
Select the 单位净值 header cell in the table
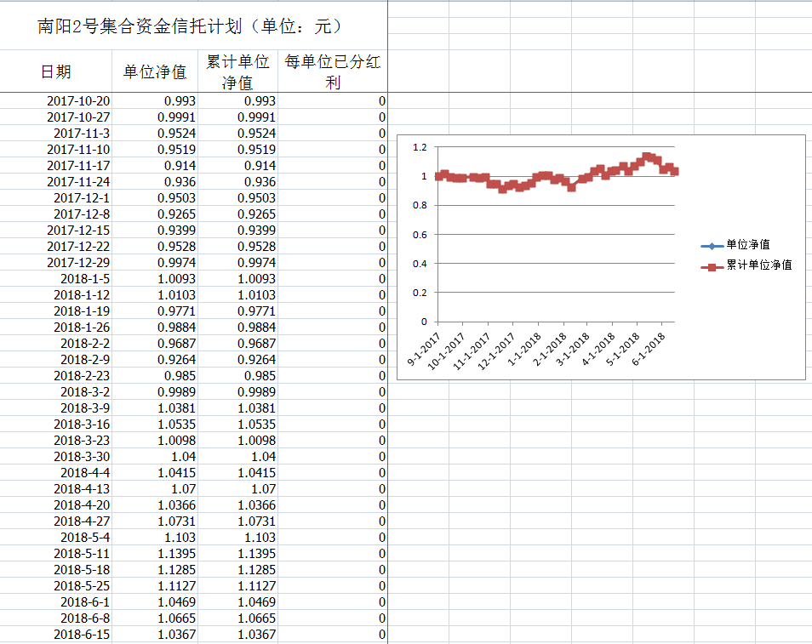click(x=155, y=71)
